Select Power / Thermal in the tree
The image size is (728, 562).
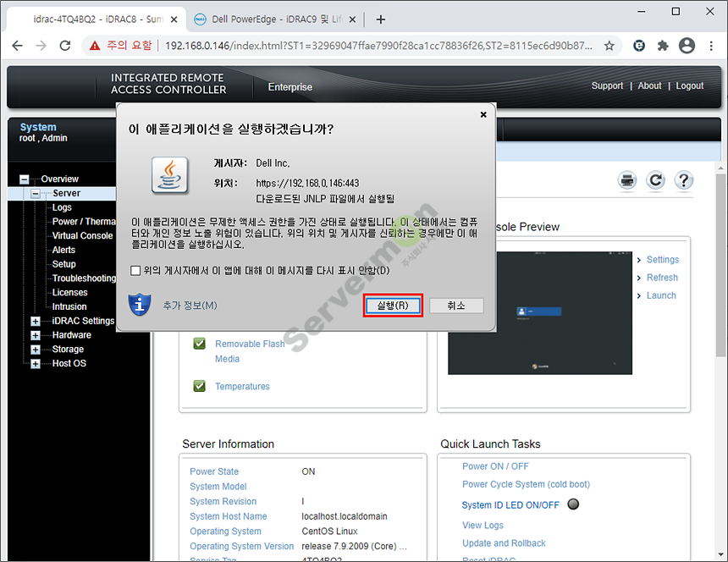(x=84, y=222)
